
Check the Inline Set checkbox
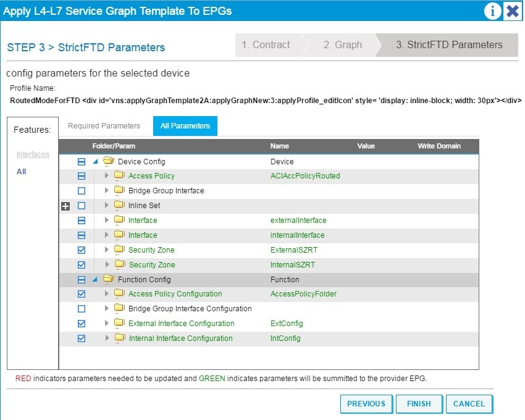[x=82, y=206]
